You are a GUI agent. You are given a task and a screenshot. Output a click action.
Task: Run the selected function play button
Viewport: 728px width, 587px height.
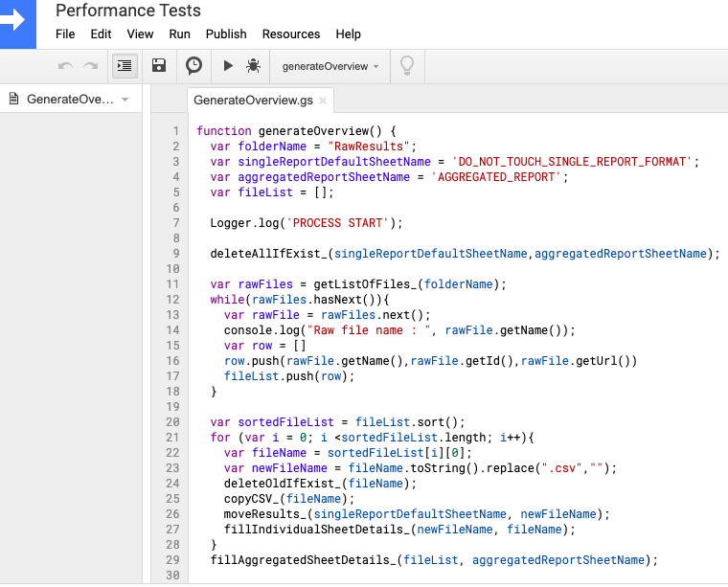[228, 66]
